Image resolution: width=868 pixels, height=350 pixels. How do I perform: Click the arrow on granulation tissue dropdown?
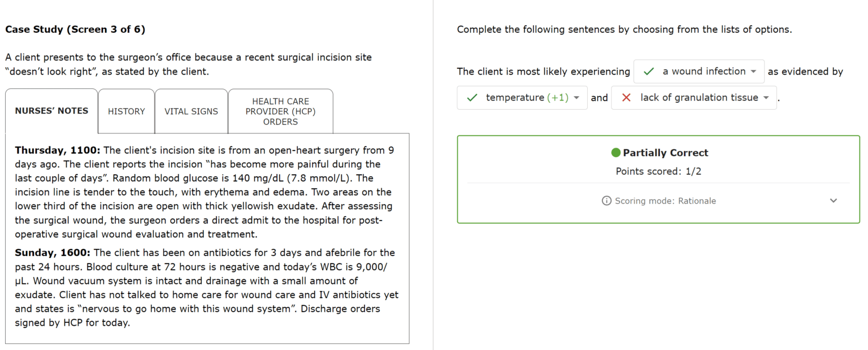pos(767,97)
